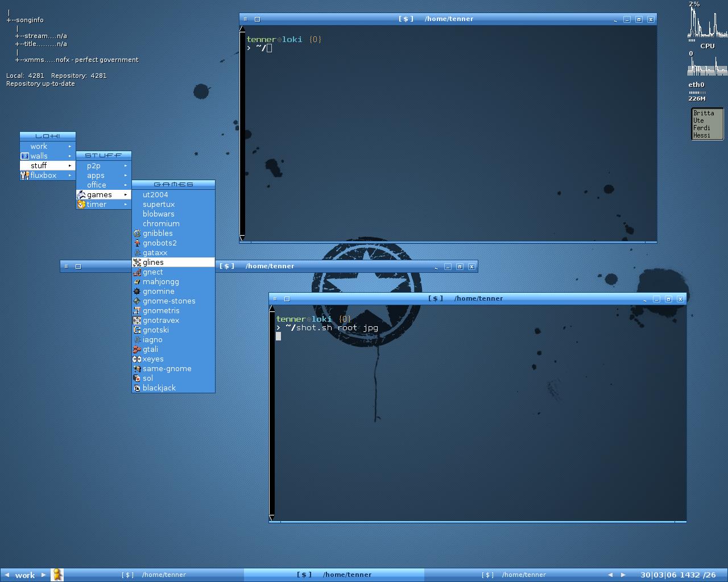Click the CPU usage graph in the monitor

pyautogui.click(x=708, y=22)
